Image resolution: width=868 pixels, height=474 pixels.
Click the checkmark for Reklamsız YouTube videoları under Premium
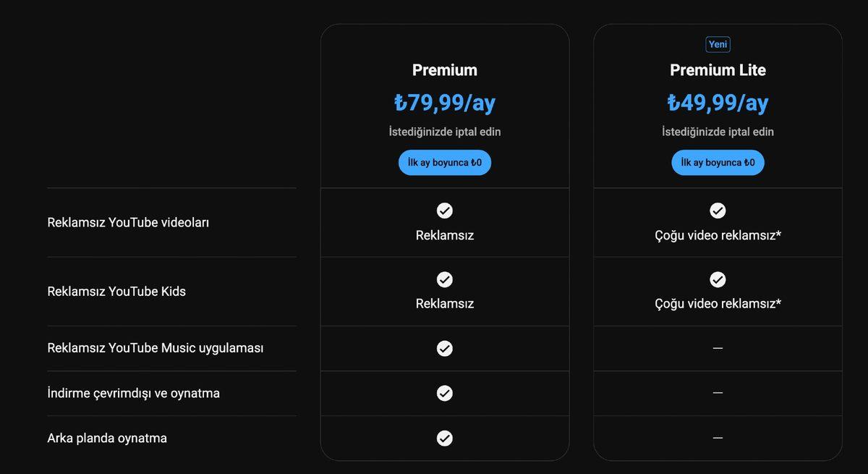tap(444, 211)
